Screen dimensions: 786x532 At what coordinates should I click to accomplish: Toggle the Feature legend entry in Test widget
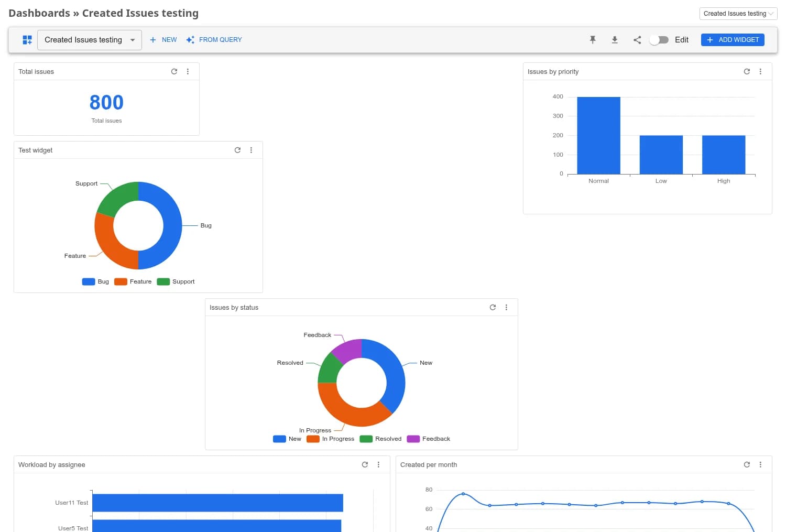133,281
